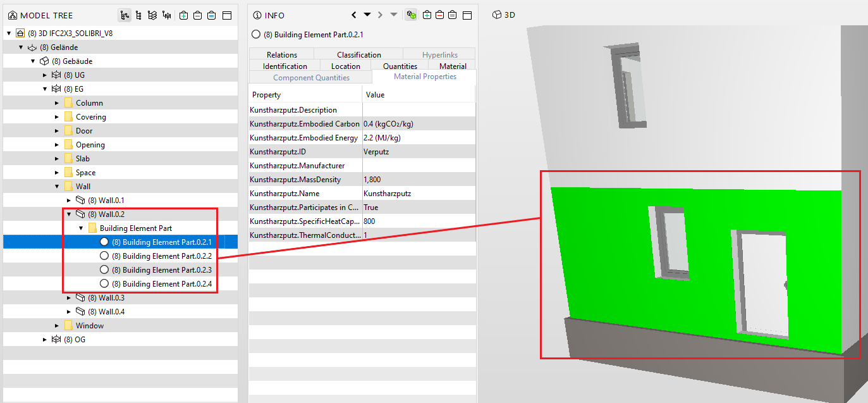Add to selection basket in Model Tree toolbar

(x=183, y=15)
